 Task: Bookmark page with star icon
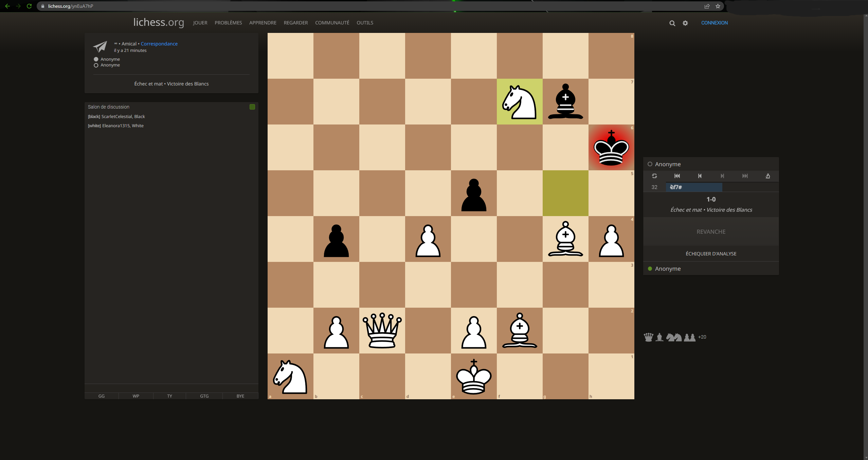click(718, 6)
